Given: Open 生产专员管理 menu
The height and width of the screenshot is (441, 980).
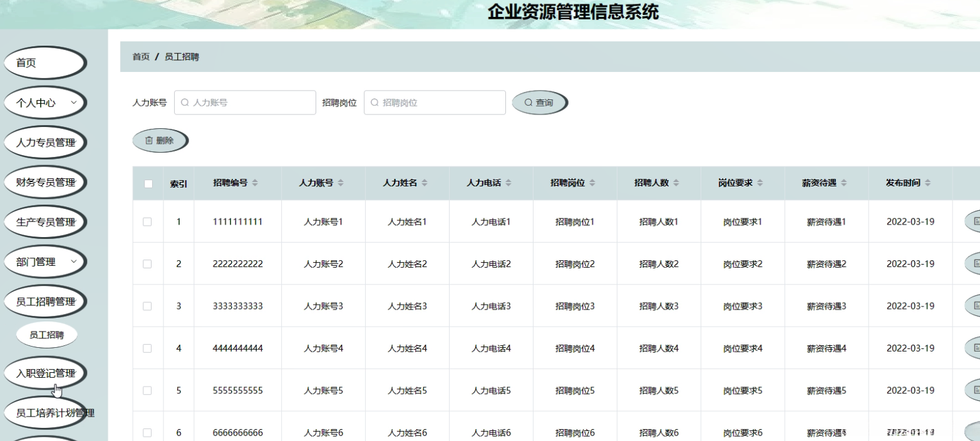Looking at the screenshot, I should (44, 222).
